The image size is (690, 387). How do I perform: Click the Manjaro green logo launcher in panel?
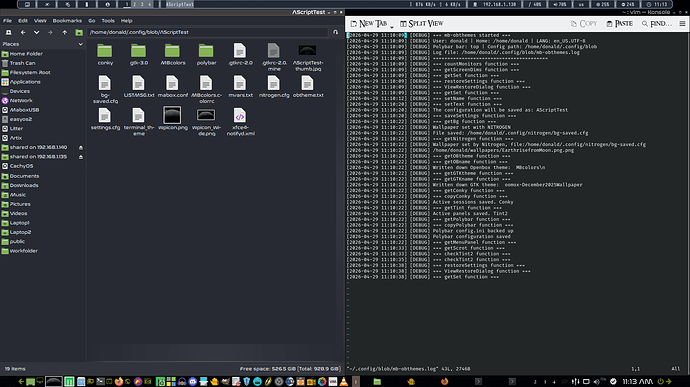click(69, 382)
